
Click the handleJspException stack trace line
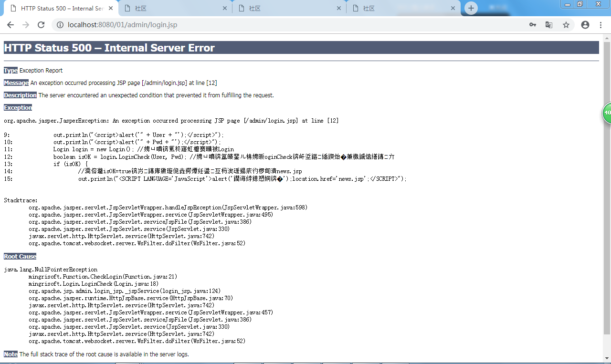click(x=168, y=208)
